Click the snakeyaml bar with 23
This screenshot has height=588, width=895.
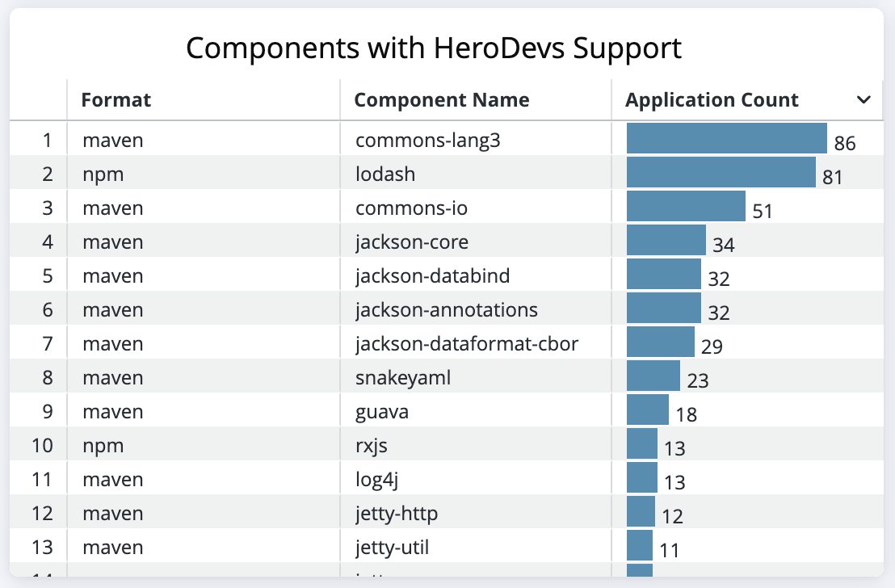point(653,376)
